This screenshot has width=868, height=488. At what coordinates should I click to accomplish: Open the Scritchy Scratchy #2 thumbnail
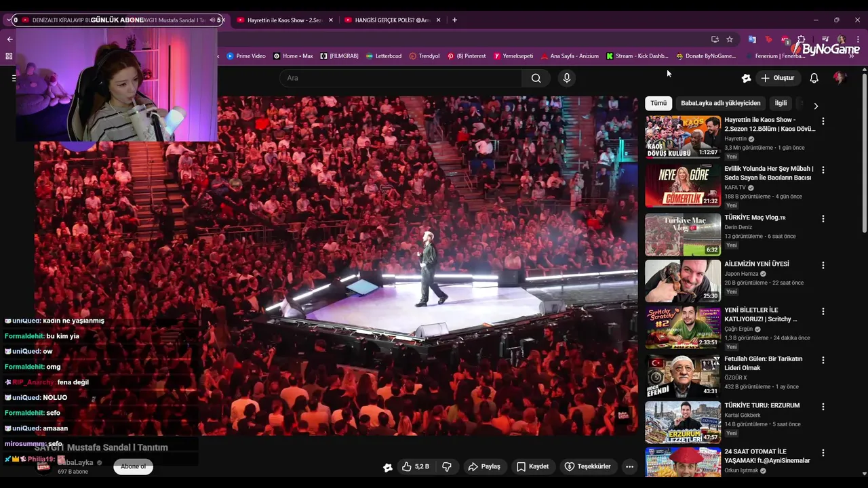click(x=683, y=327)
